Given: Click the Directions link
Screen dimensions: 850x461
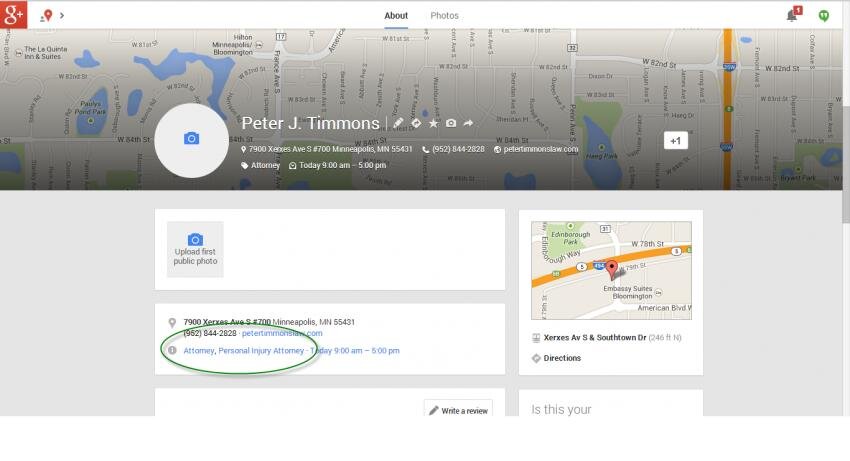Looking at the screenshot, I should coord(562,358).
